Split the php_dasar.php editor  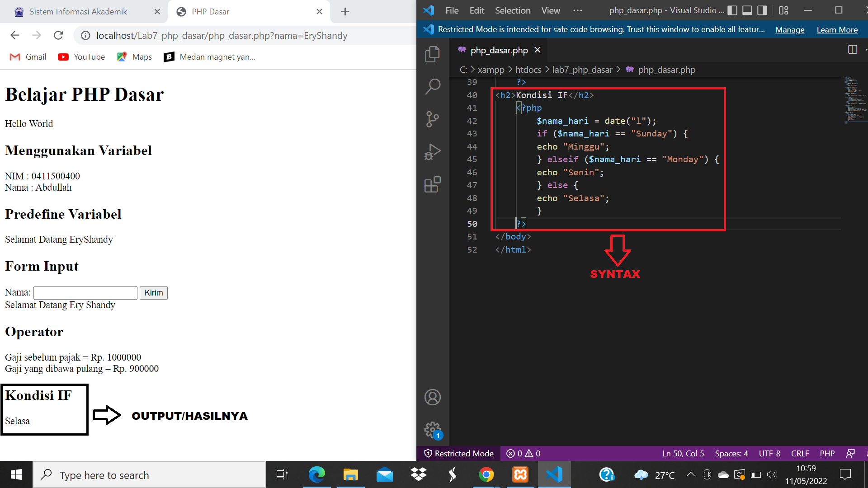point(853,50)
